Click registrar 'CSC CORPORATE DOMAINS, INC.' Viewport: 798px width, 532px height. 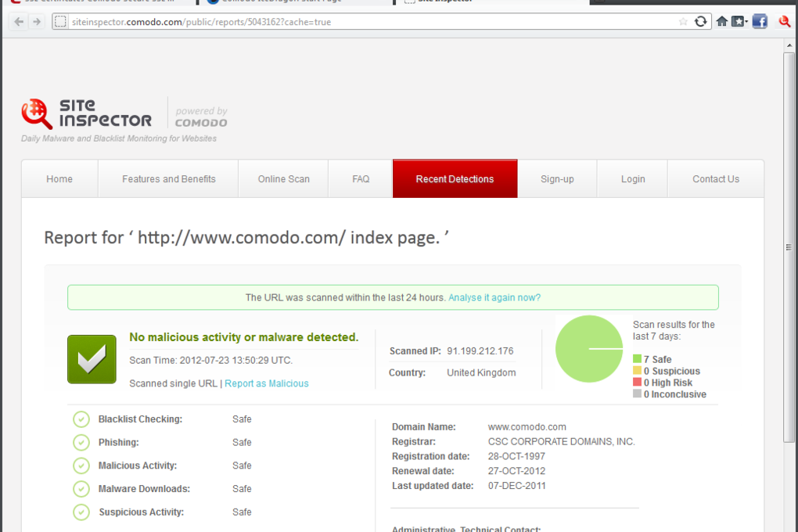click(x=562, y=441)
